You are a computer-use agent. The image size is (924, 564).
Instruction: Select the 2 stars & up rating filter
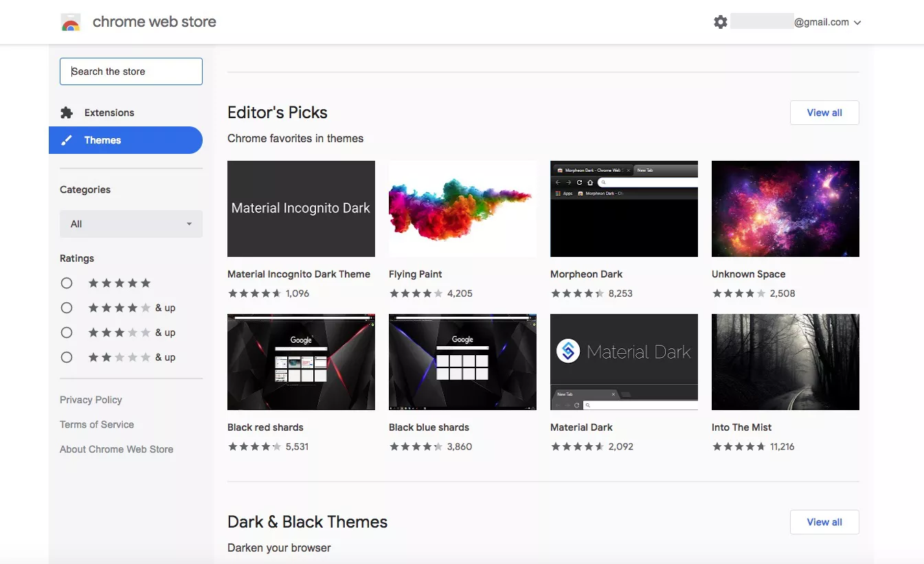67,357
